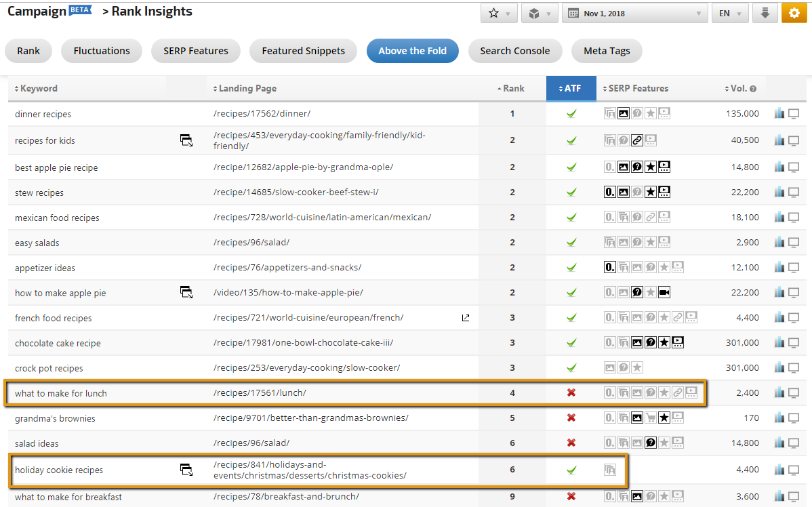The width and height of the screenshot is (812, 507).
Task: Click the download arrow icon in toolbar
Action: (765, 13)
